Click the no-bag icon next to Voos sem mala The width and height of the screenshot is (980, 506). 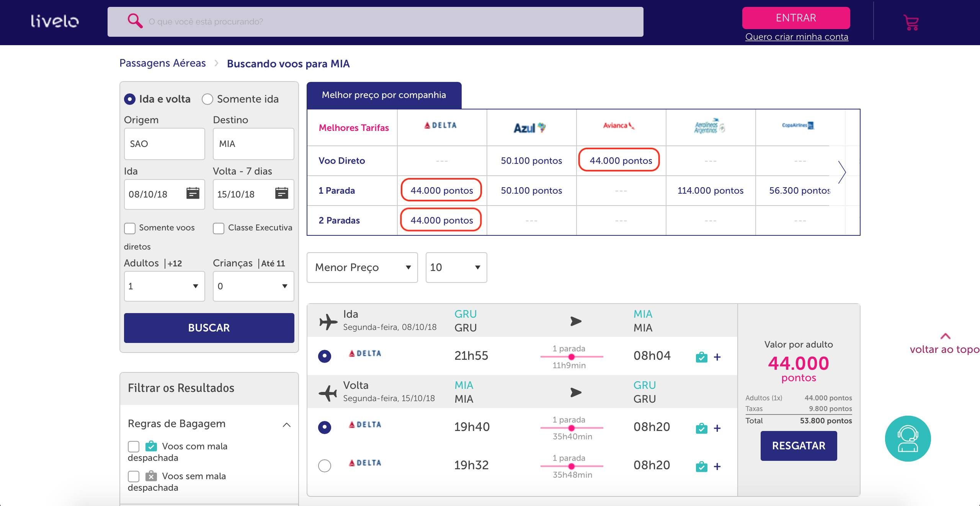pyautogui.click(x=151, y=476)
